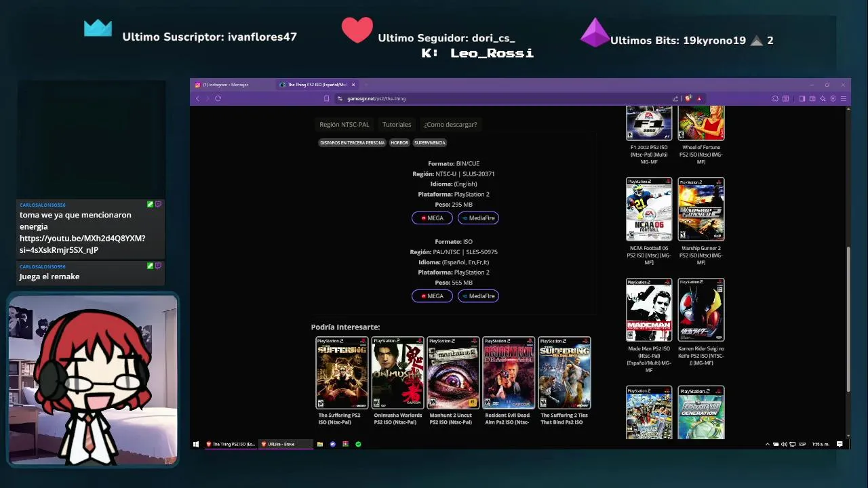
Task: Click Onimusha Warlords PS2 ISO title link
Action: pos(397,419)
